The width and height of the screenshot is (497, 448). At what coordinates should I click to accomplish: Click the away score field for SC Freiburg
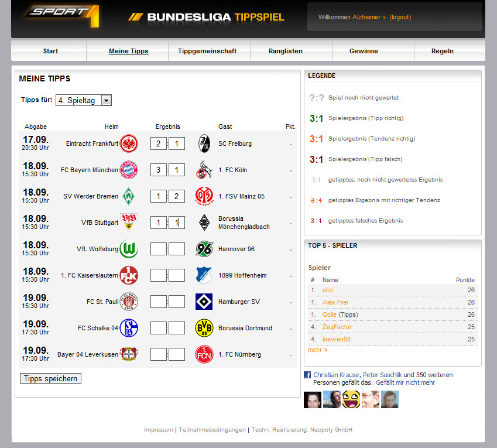(177, 143)
